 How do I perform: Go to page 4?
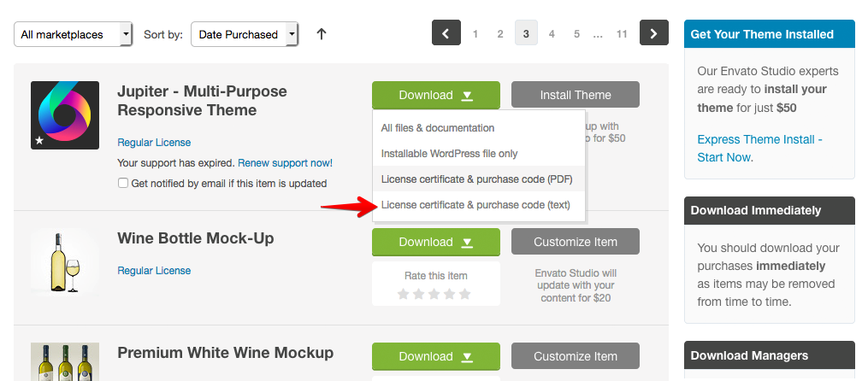tap(552, 33)
